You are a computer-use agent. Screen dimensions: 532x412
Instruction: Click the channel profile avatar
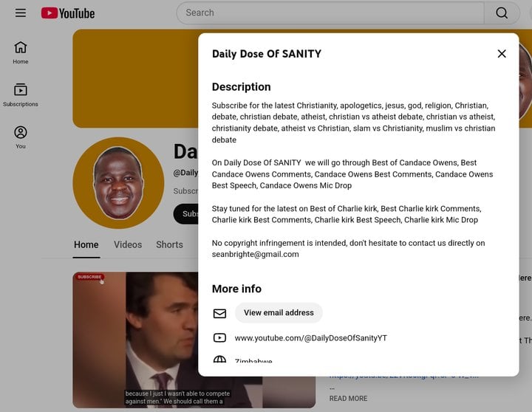tap(118, 182)
